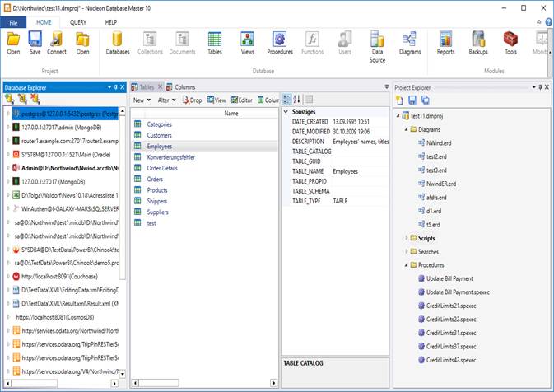The image size is (554, 392).
Task: Click the first Open project icon
Action: coord(13,43)
